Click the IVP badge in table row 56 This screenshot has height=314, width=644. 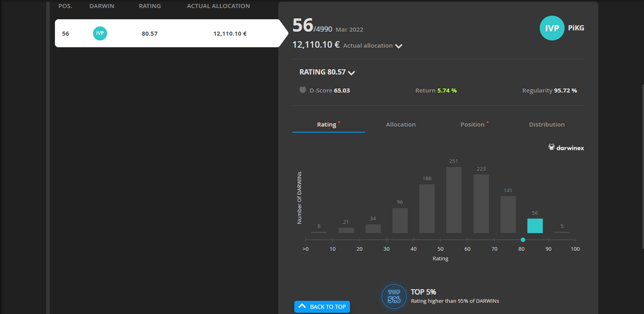[100, 33]
